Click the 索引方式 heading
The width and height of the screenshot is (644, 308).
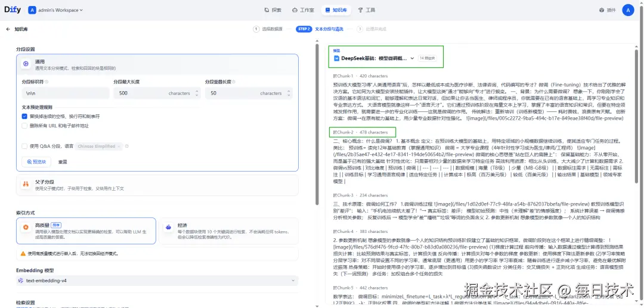coord(26,213)
